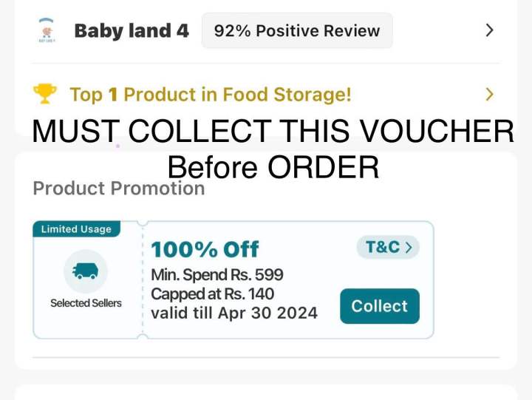
Task: Click the Capped at Rs. 140 line
Action: [213, 294]
